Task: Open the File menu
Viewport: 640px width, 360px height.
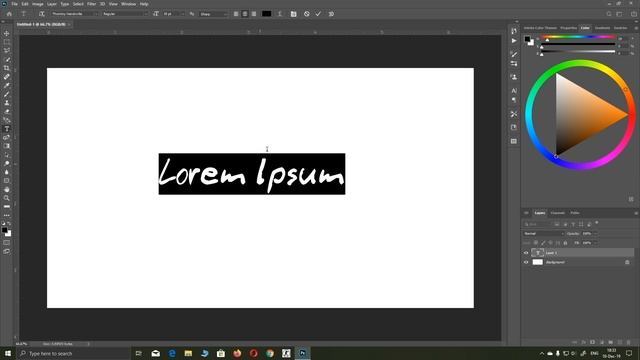Action: (14, 4)
